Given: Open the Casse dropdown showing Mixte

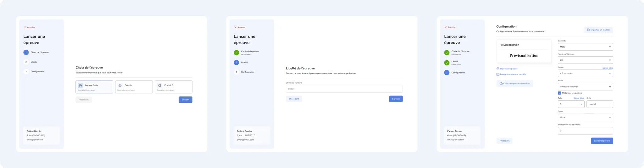Looking at the screenshot, I should pyautogui.click(x=586, y=117).
